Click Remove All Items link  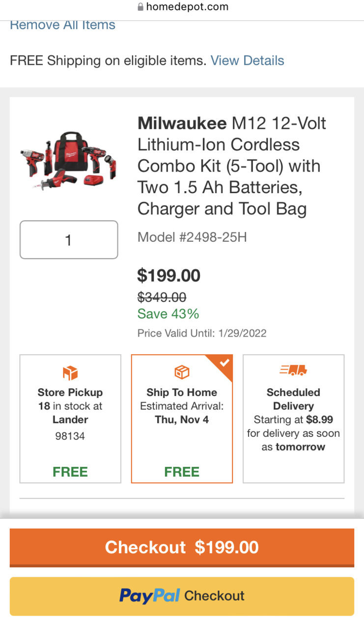[x=62, y=25]
